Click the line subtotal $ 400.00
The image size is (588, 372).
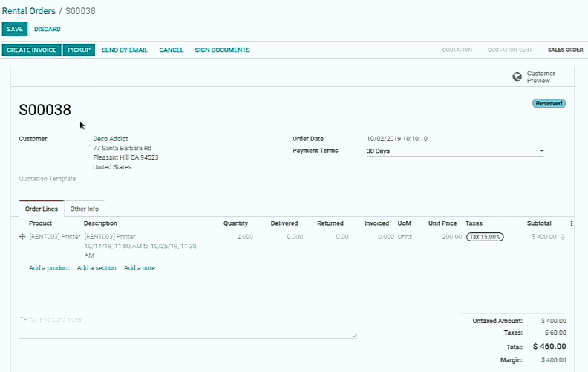(x=543, y=237)
